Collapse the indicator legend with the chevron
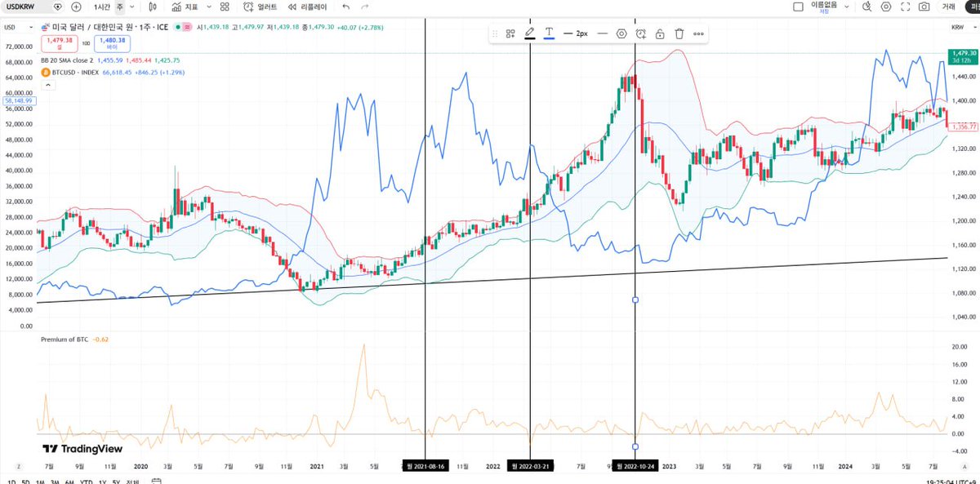 tap(47, 84)
